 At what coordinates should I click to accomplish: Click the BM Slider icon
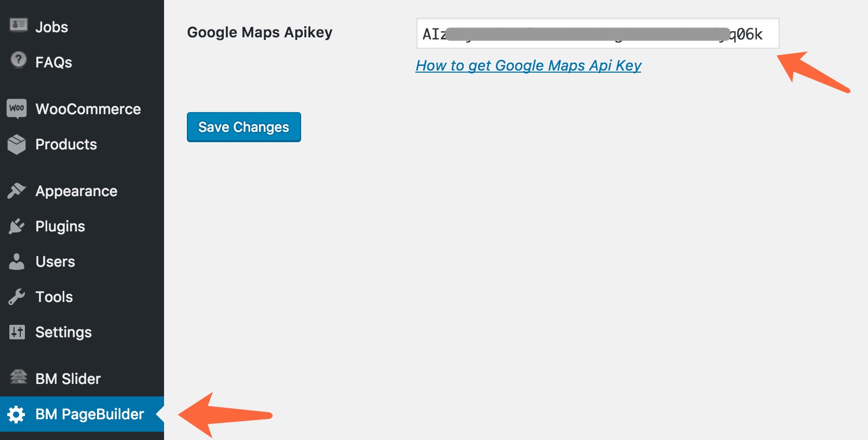pos(18,377)
